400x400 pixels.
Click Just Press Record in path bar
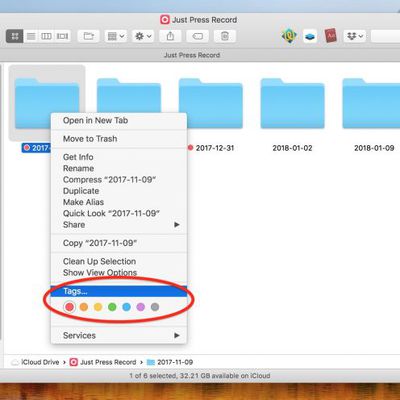pos(103,362)
